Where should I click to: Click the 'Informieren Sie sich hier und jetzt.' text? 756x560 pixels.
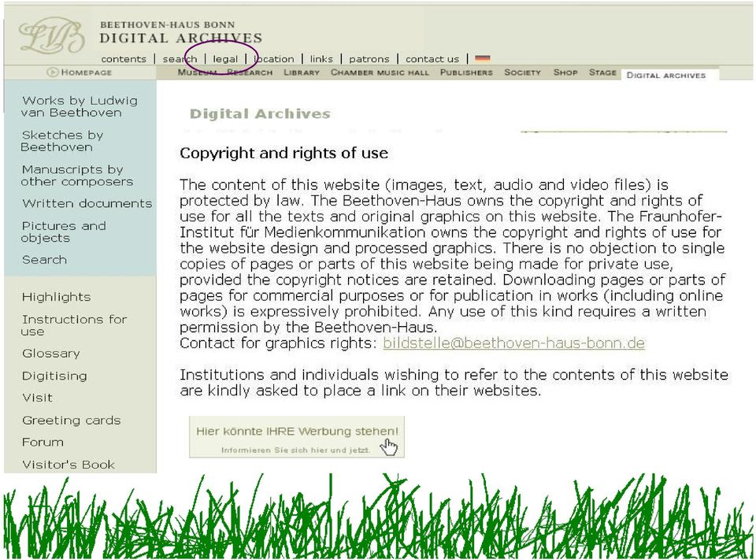295,450
